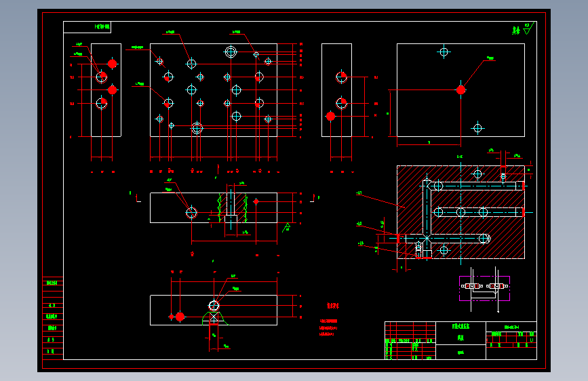Select upper red filled circle in left side view
588x381 pixels.
pos(112,64)
